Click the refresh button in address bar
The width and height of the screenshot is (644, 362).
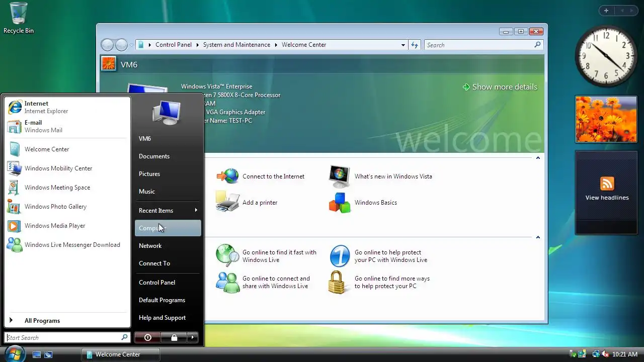(415, 45)
